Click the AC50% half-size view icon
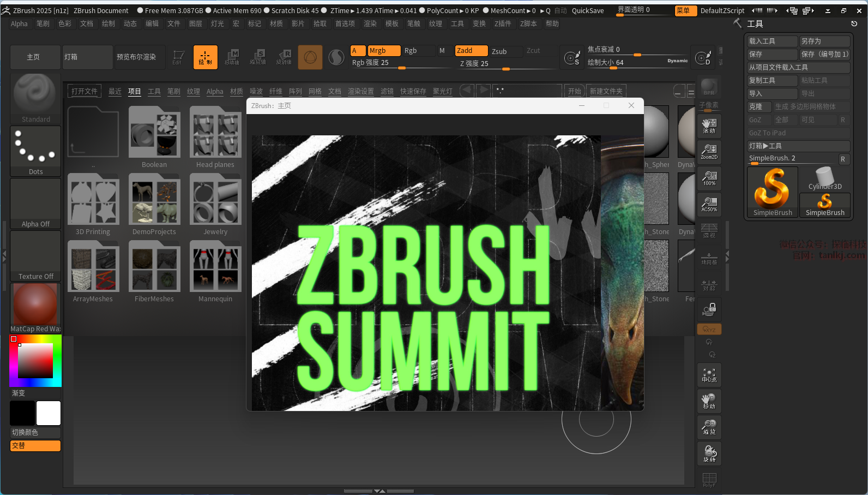The width and height of the screenshot is (868, 495). (x=709, y=204)
